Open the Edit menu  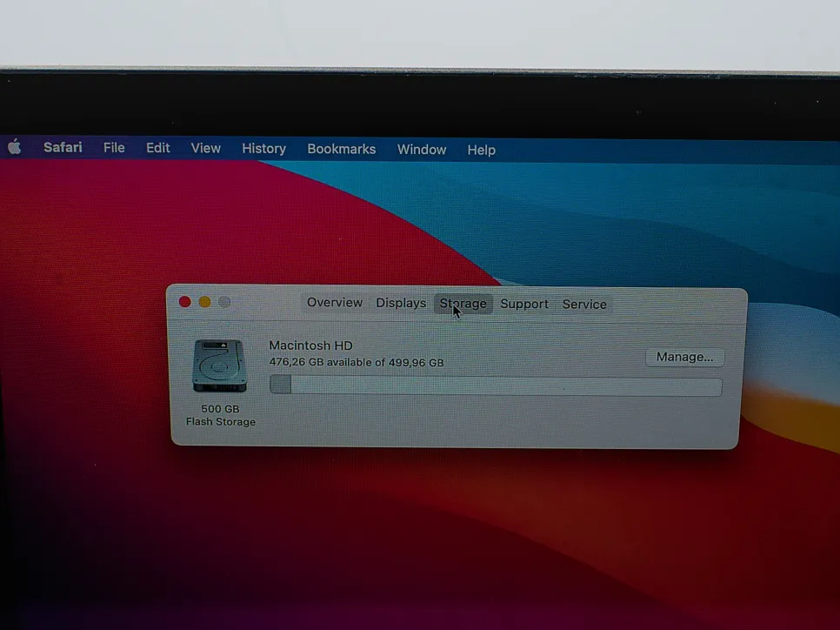pyautogui.click(x=158, y=148)
